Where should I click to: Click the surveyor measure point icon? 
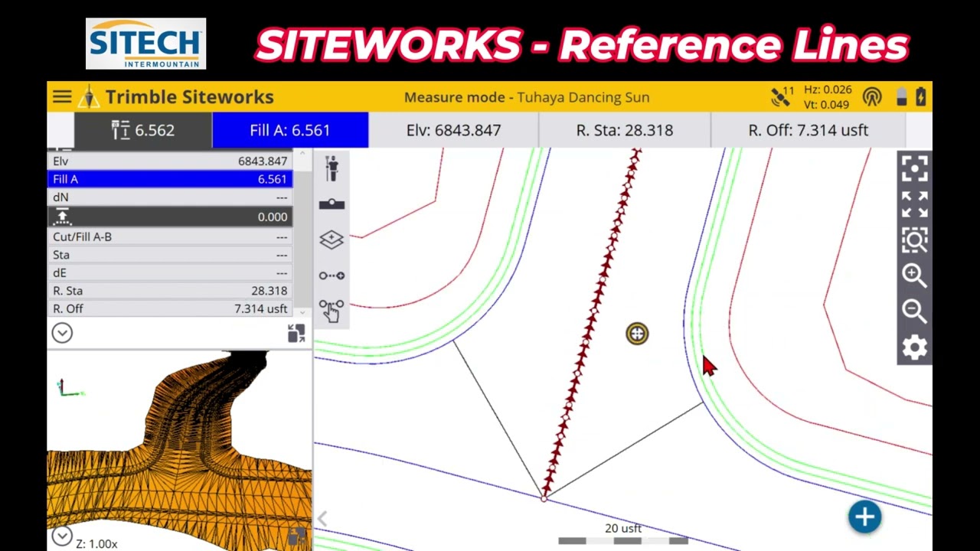(x=332, y=168)
